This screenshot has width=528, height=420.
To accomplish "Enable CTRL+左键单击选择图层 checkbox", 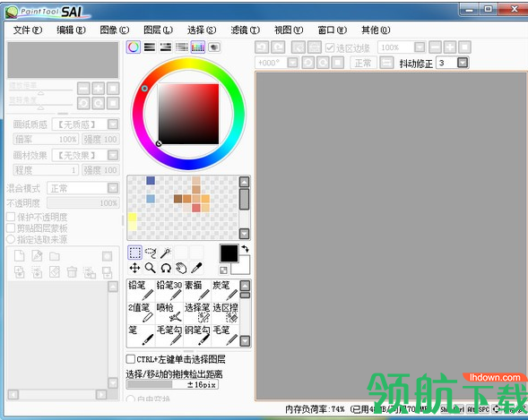I will [131, 359].
